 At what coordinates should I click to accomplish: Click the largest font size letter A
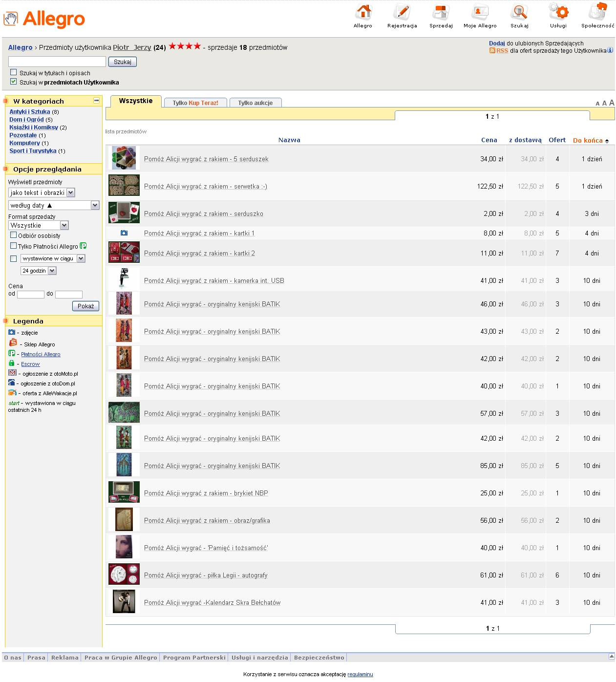pyautogui.click(x=612, y=103)
